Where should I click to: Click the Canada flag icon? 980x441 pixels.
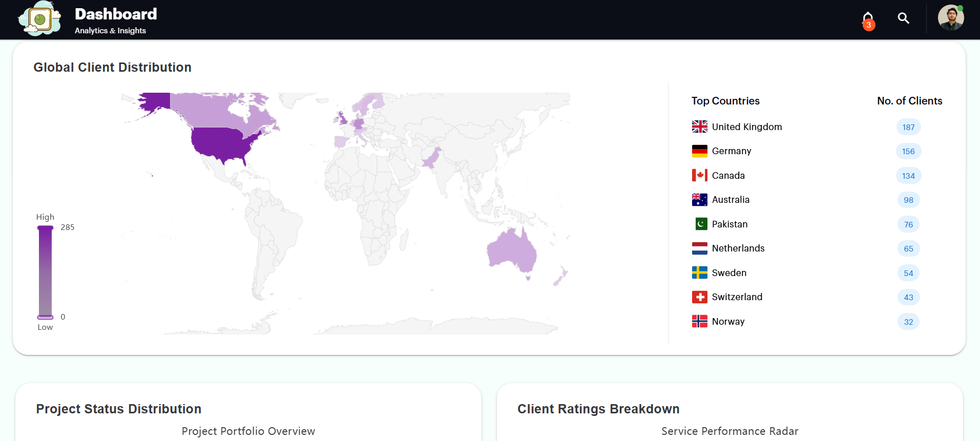click(699, 175)
